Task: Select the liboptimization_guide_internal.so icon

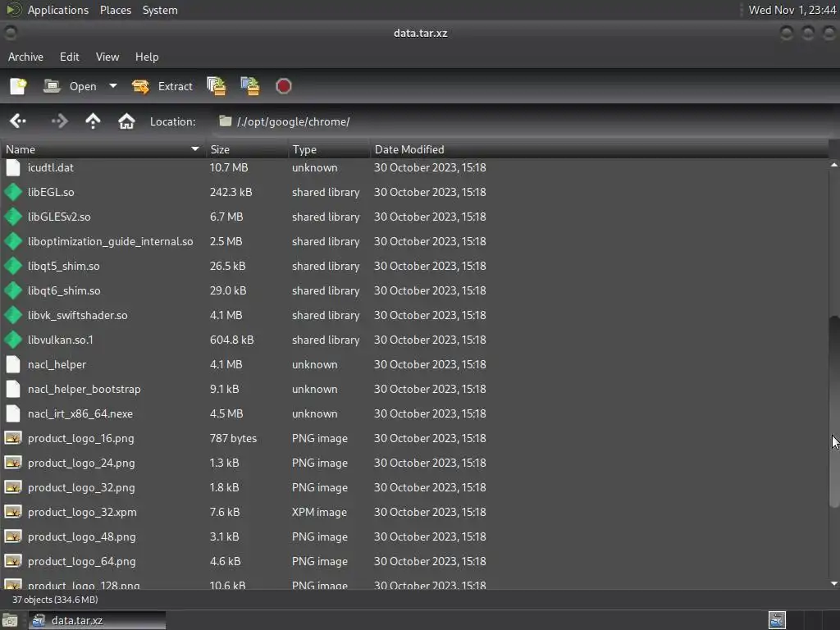Action: coord(13,242)
